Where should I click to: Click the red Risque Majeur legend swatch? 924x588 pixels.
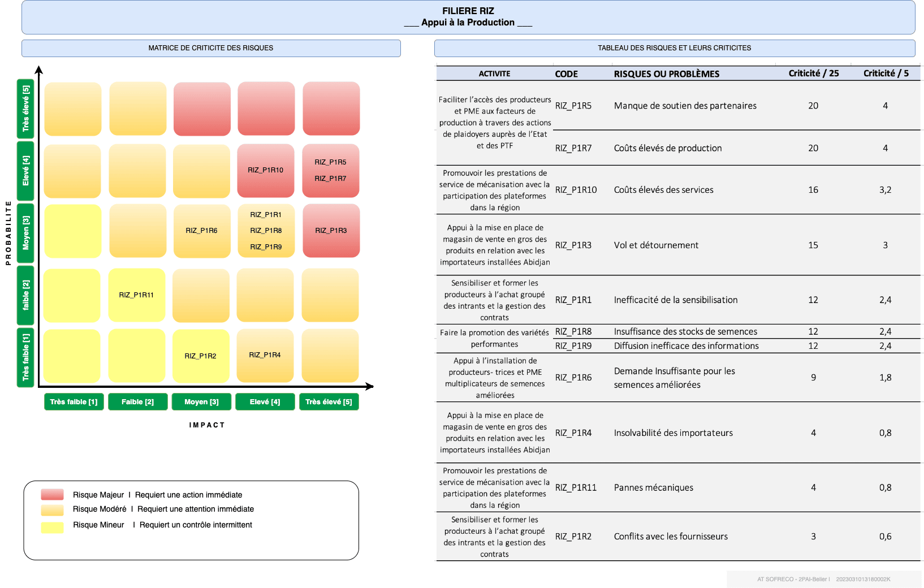[x=52, y=495]
